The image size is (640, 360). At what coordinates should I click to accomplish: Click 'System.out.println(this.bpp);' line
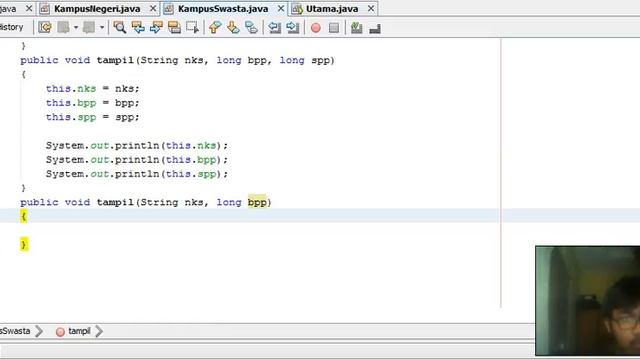click(137, 160)
